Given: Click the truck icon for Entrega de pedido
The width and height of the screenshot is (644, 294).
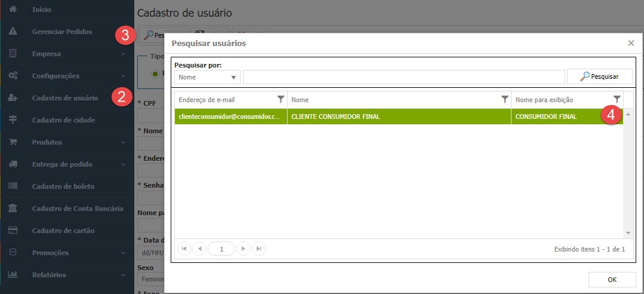Looking at the screenshot, I should click(x=13, y=164).
